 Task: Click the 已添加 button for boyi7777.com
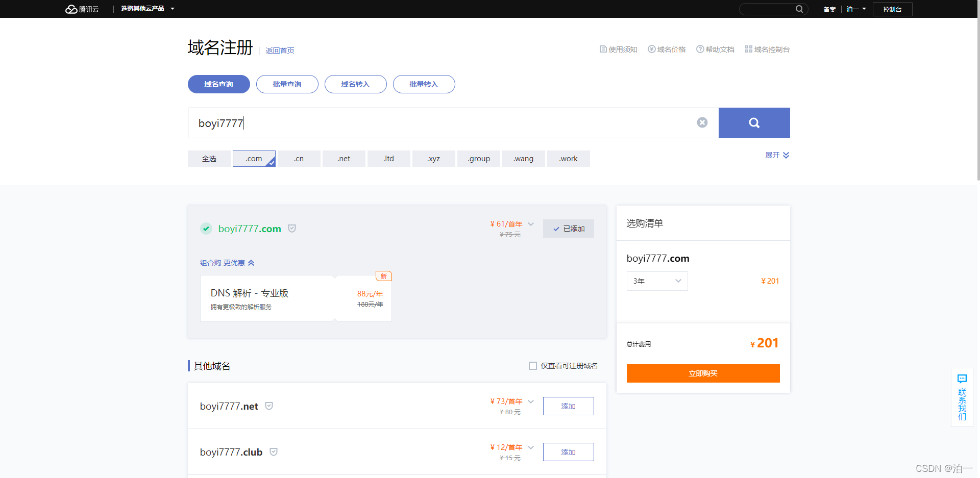569,229
